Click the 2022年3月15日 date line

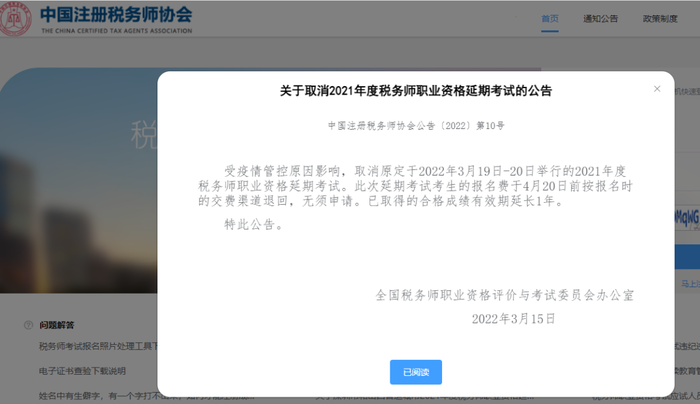(512, 318)
